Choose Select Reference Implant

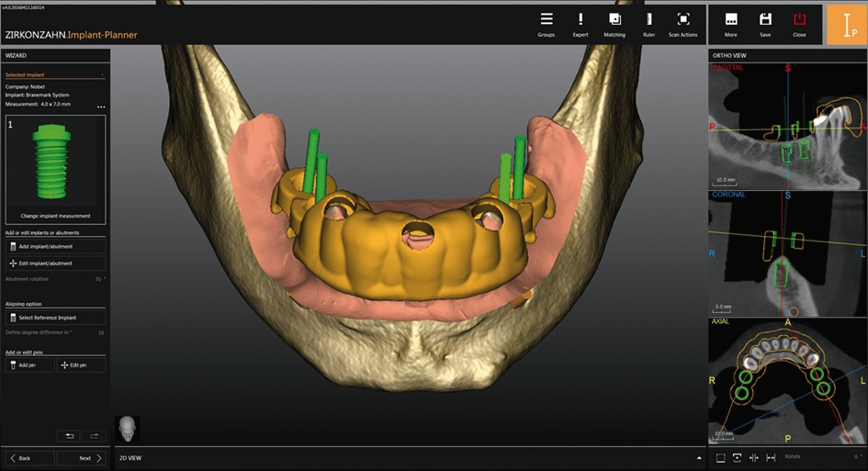pos(54,318)
